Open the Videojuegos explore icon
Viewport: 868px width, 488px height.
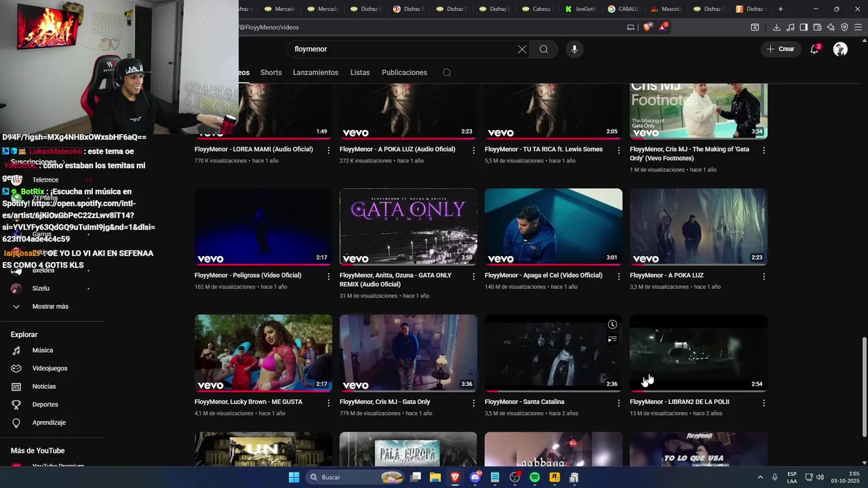[x=16, y=368]
